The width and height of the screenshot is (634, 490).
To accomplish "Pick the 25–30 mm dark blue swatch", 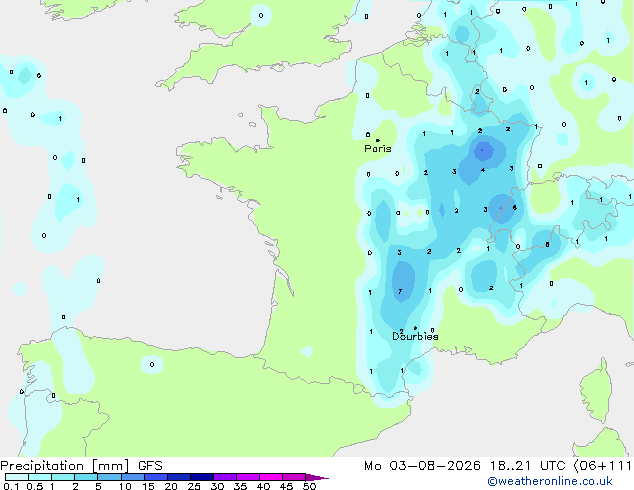I will (202, 477).
